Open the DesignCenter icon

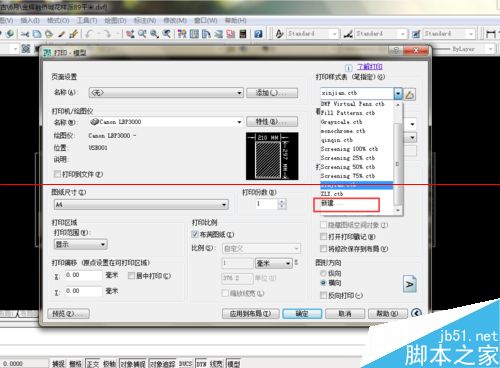coord(194,34)
